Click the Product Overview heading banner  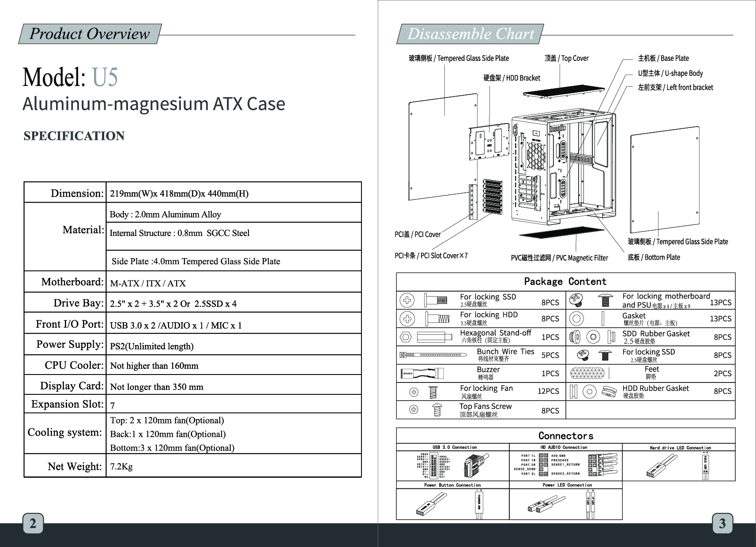(90, 34)
